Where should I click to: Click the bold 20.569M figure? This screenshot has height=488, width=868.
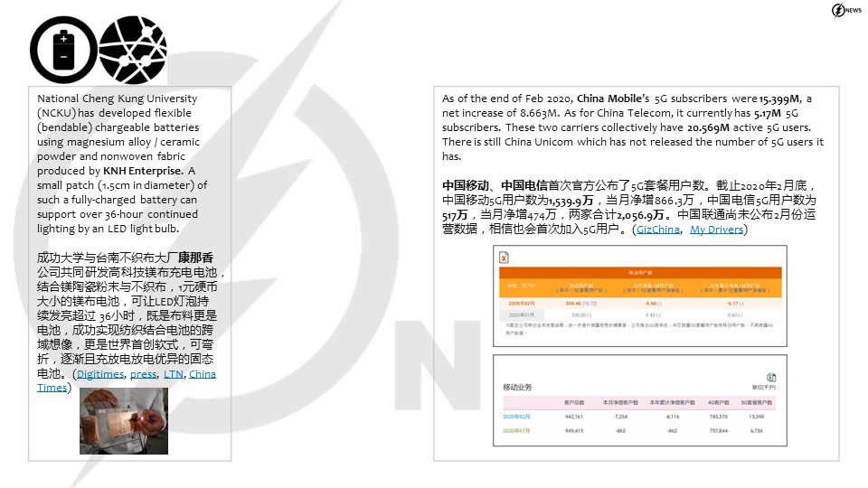coord(708,127)
